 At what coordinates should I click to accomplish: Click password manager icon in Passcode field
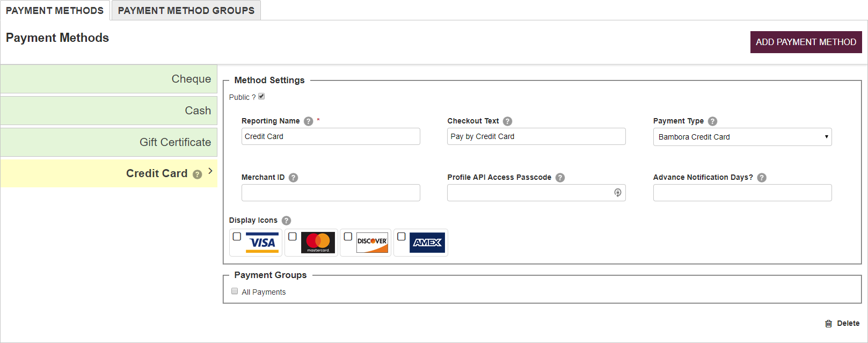coord(618,193)
